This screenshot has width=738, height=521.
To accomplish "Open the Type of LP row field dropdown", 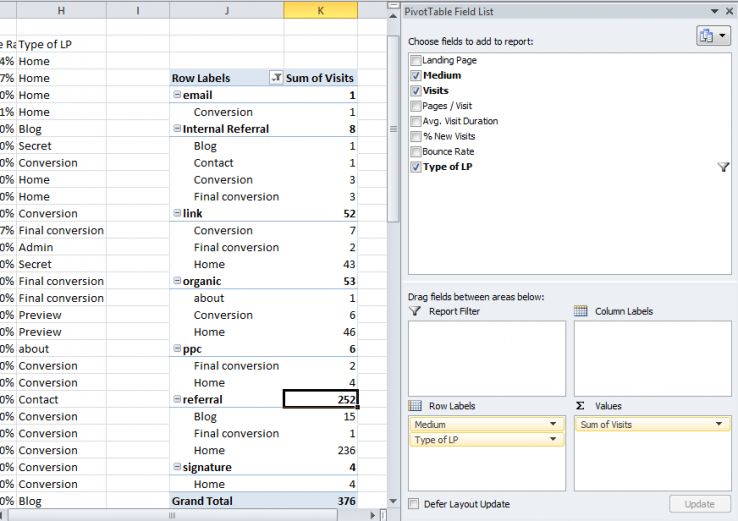I will [x=552, y=440].
